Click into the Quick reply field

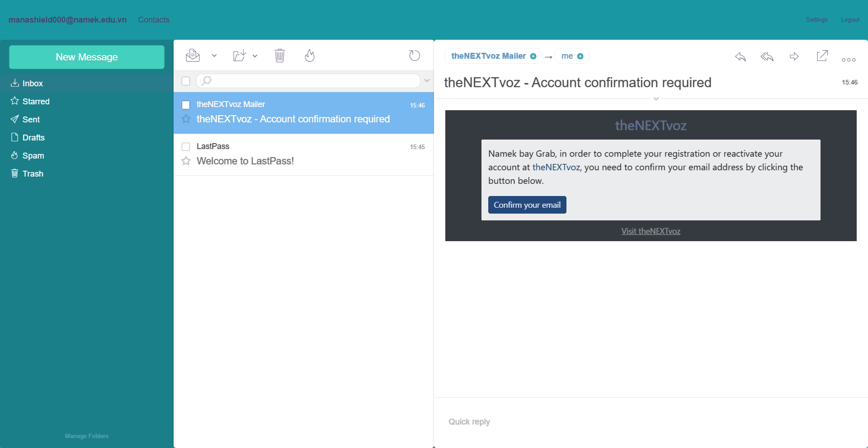[x=651, y=422]
